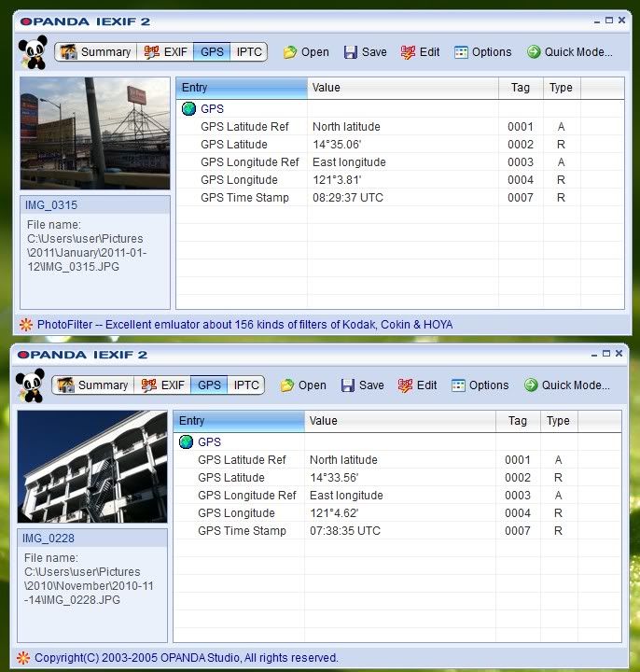Open Options in bottom window

coord(480,385)
